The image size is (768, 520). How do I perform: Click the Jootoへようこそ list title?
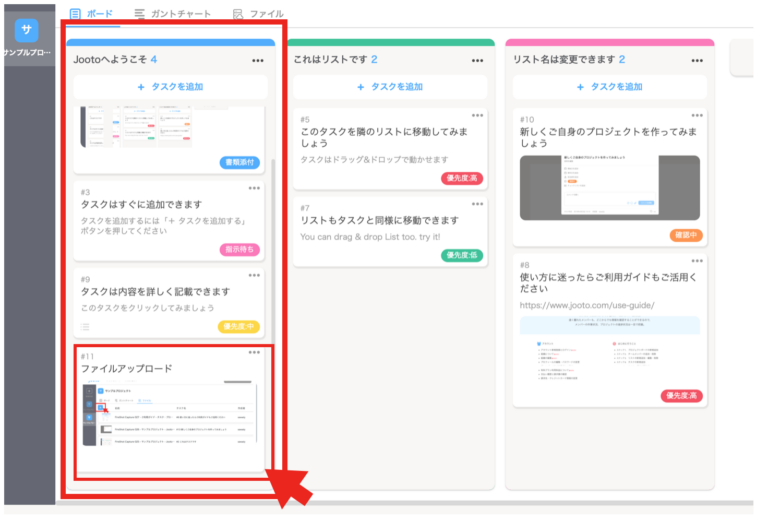(x=110, y=60)
